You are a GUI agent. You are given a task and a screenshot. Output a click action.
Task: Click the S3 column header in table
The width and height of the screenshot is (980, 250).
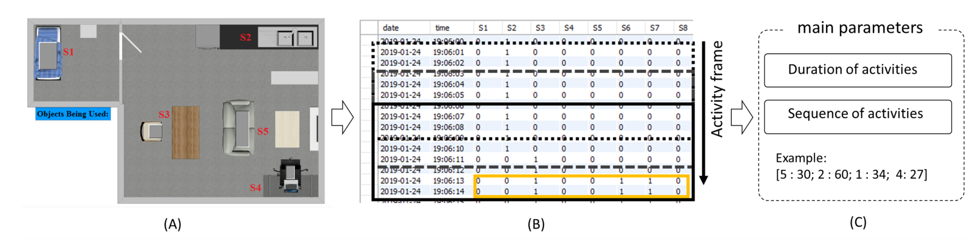pyautogui.click(x=540, y=28)
